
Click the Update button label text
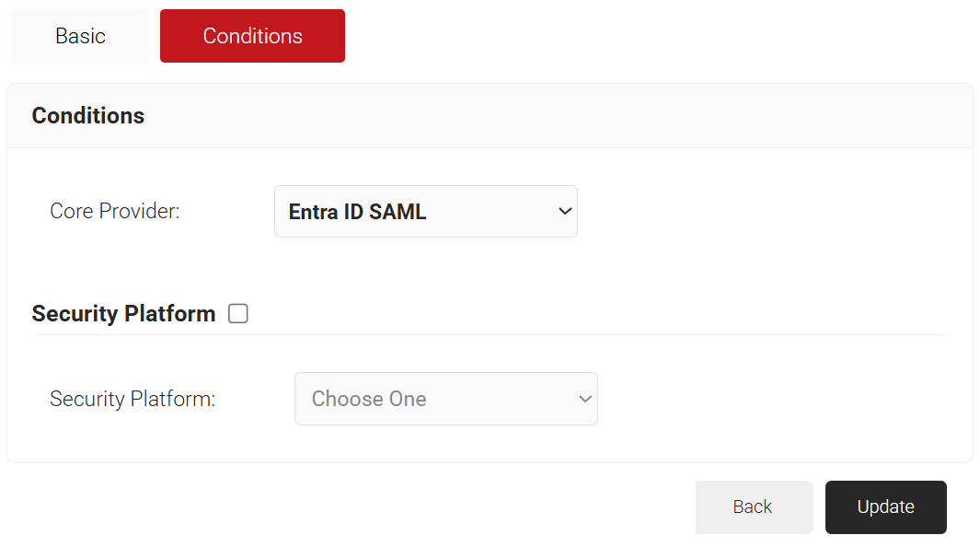click(885, 507)
